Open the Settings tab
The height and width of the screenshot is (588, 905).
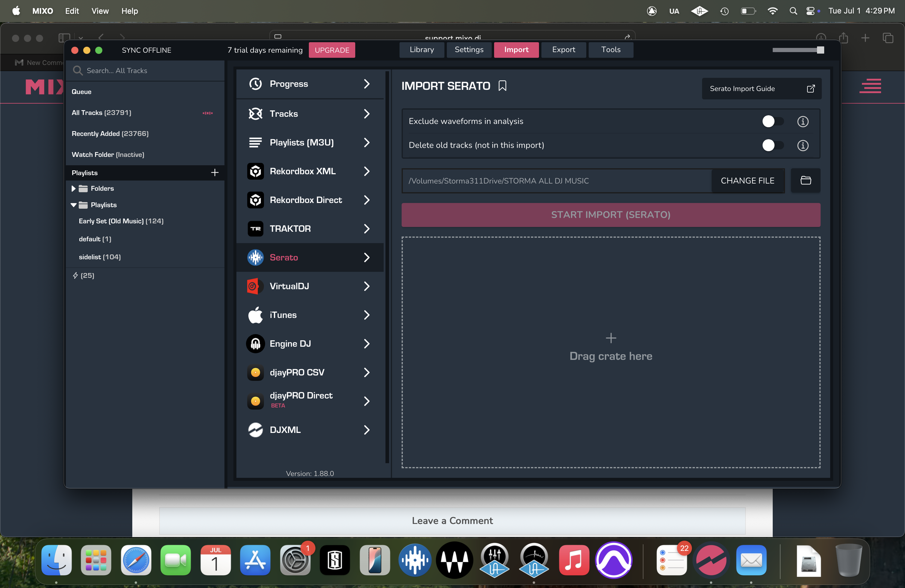(x=468, y=50)
